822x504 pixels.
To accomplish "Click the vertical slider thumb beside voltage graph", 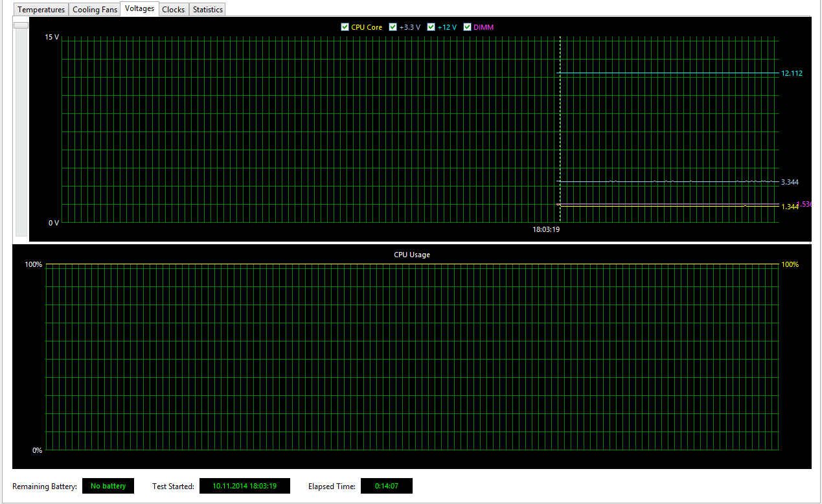I will tap(21, 25).
